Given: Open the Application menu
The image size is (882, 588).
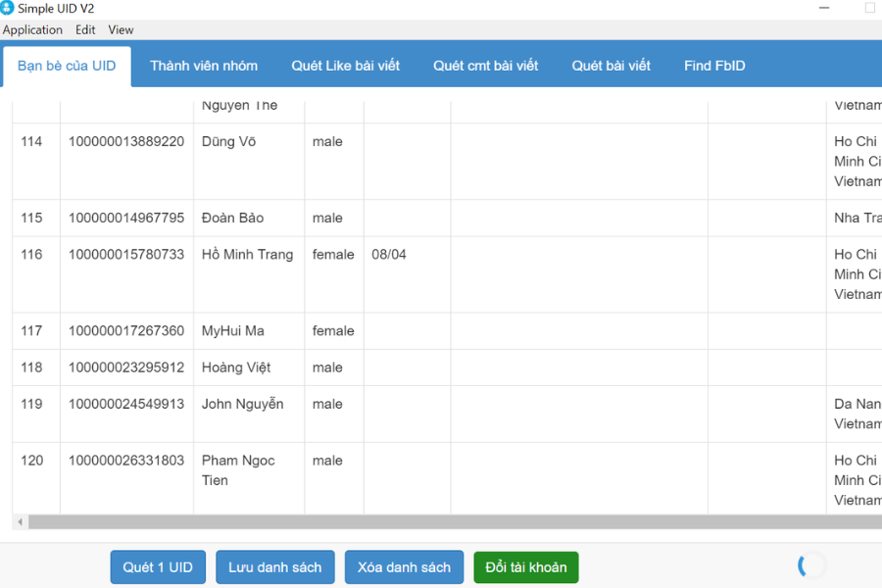Looking at the screenshot, I should coord(32,29).
